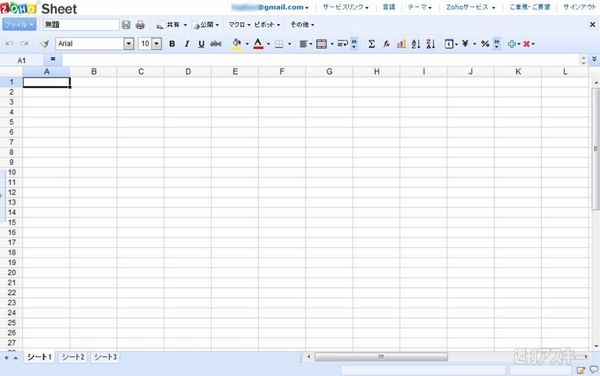Click the horizontal scrollbar thumb

pyautogui.click(x=381, y=357)
